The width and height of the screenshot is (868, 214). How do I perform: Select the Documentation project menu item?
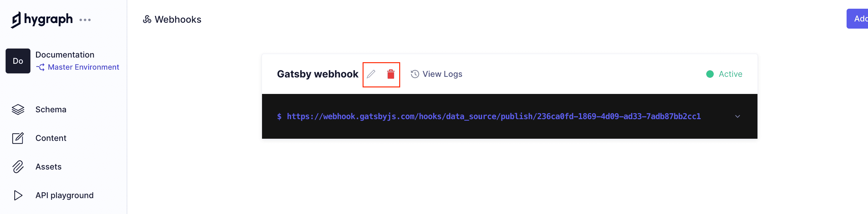[x=65, y=54]
